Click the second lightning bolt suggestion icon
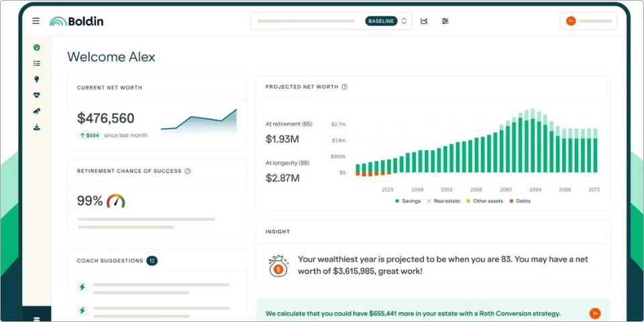 tap(82, 310)
